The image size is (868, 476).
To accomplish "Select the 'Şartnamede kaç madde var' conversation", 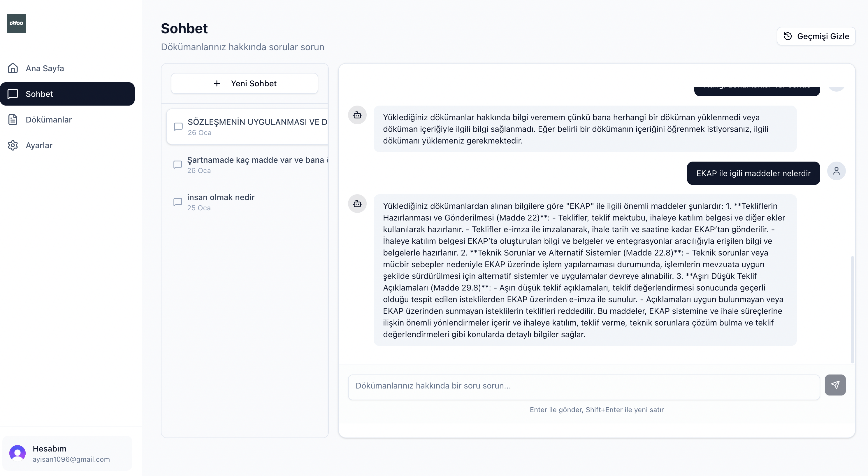I will click(246, 164).
